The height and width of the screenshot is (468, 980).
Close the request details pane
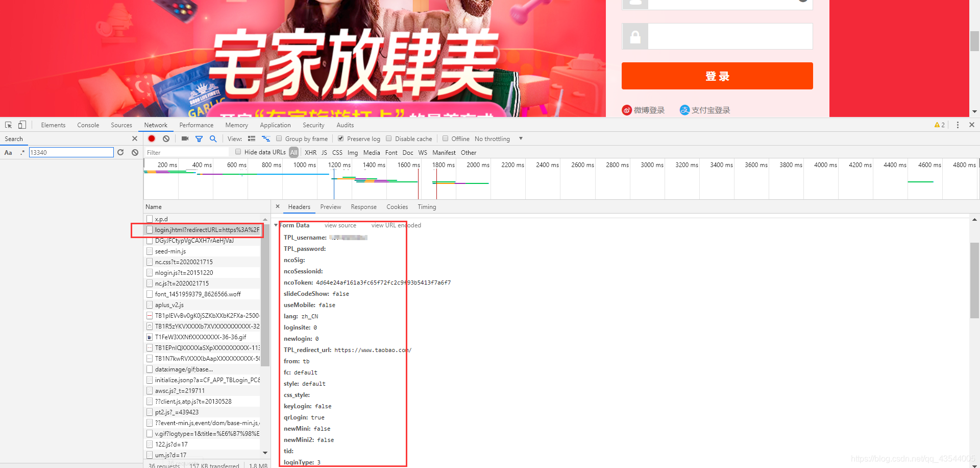pyautogui.click(x=278, y=206)
